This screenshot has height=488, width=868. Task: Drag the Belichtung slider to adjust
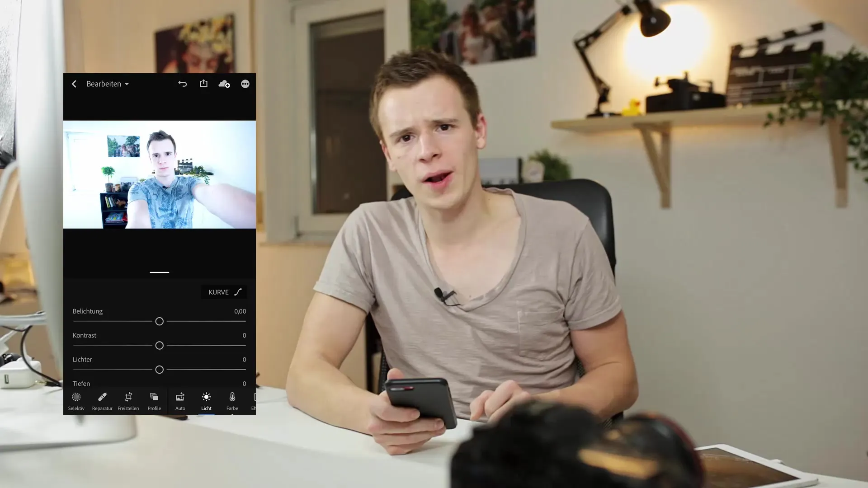159,321
